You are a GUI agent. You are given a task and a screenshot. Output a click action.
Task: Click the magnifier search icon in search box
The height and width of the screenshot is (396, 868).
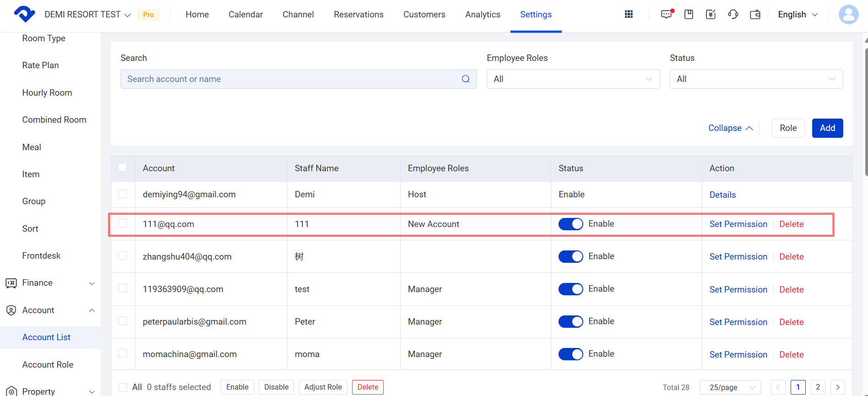pyautogui.click(x=466, y=79)
